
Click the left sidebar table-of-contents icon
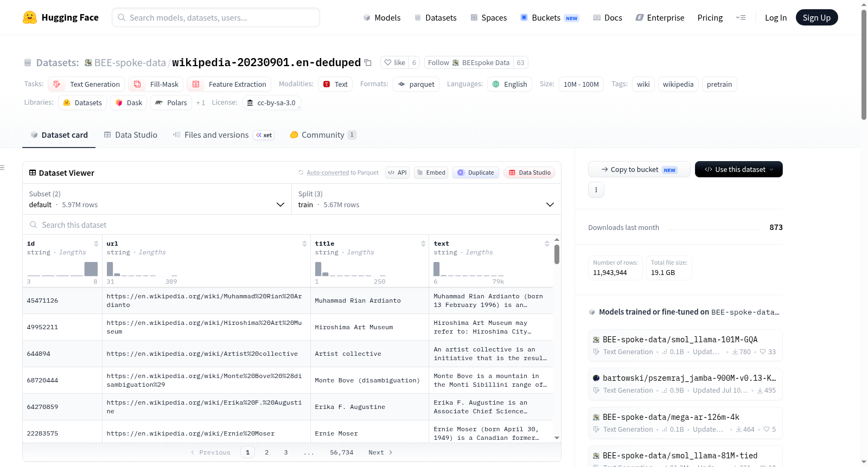2,168
